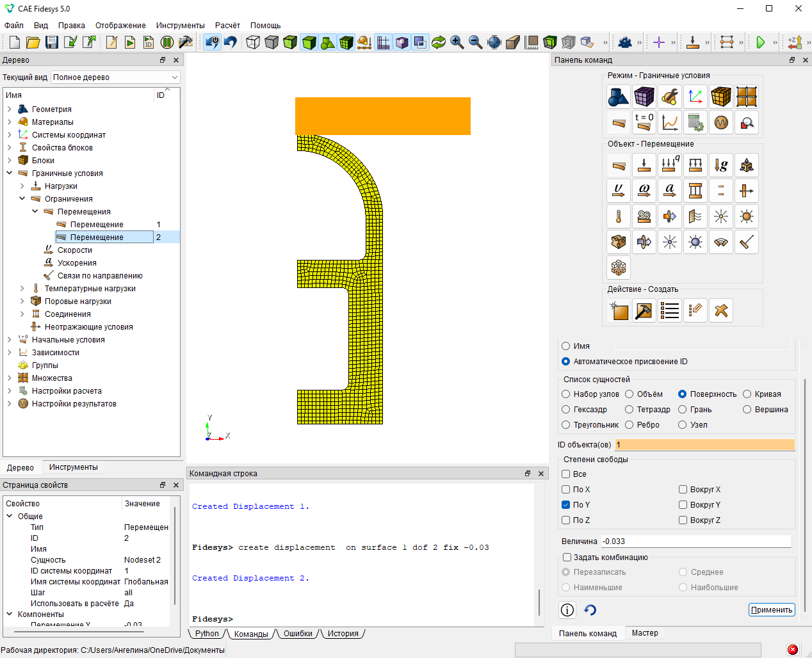Open file using the yellow folder icon
Image resolution: width=812 pixels, height=658 pixels.
pyautogui.click(x=33, y=42)
